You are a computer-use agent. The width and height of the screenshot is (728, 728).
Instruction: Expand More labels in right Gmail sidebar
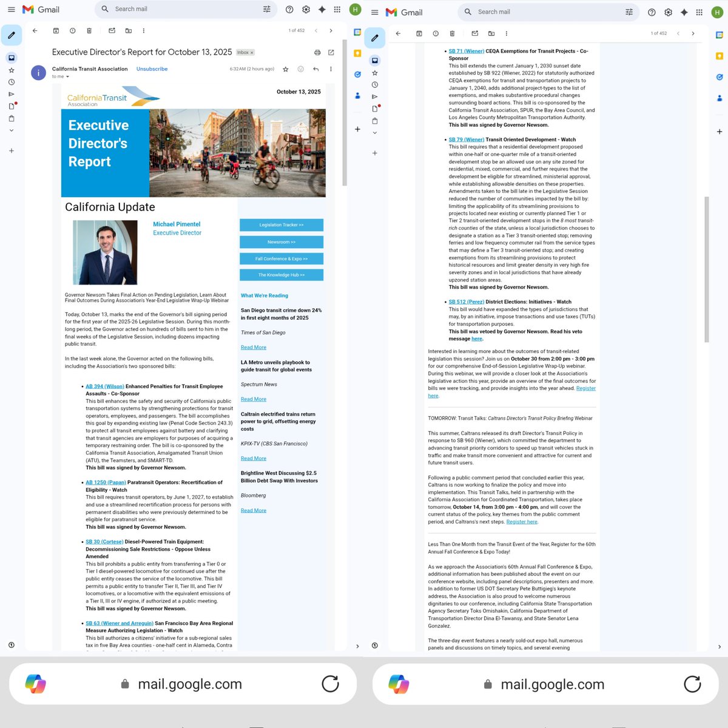[x=374, y=133]
